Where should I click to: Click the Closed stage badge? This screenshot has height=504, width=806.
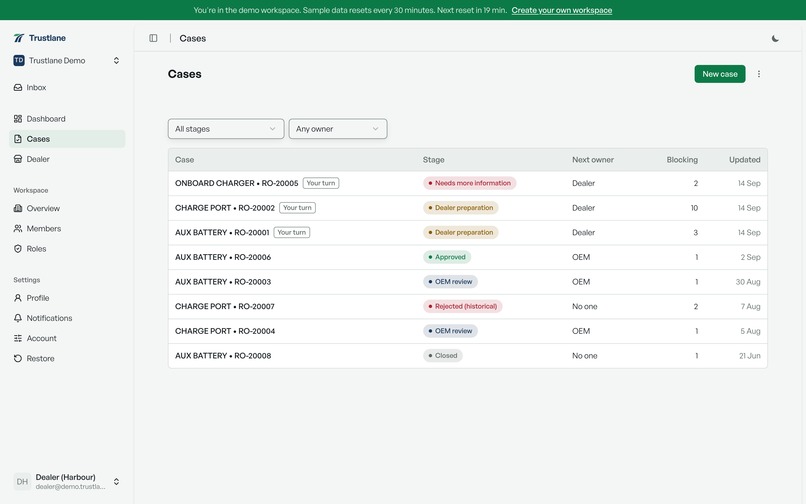[x=443, y=356]
